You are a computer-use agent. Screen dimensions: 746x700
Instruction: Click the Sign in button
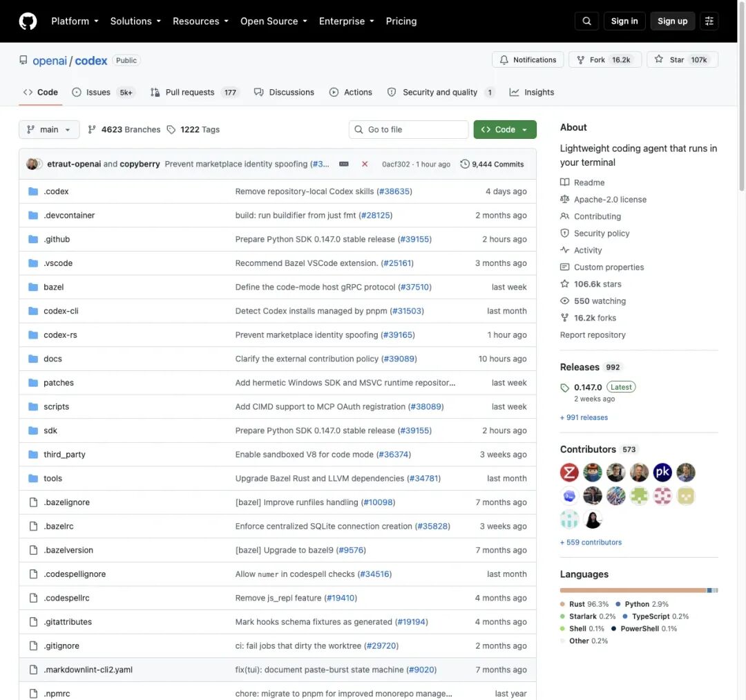624,21
